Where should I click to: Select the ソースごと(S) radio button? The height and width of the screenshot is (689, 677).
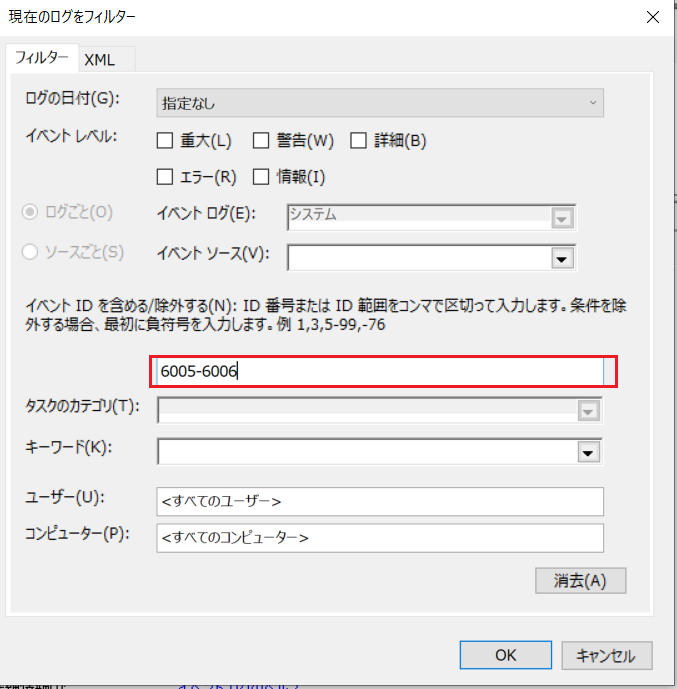30,252
